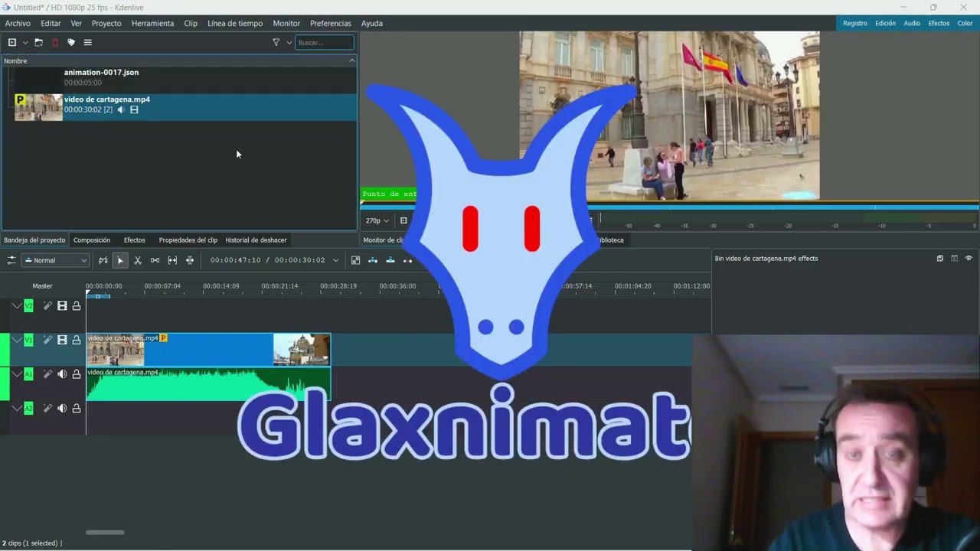The height and width of the screenshot is (551, 980).
Task: Toggle mixed clip mode icon in timeline toolbar
Action: [x=355, y=260]
